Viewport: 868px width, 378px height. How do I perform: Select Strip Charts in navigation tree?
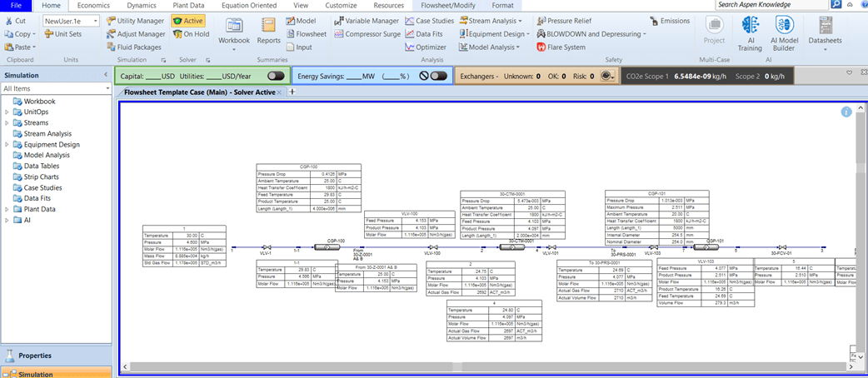point(42,177)
